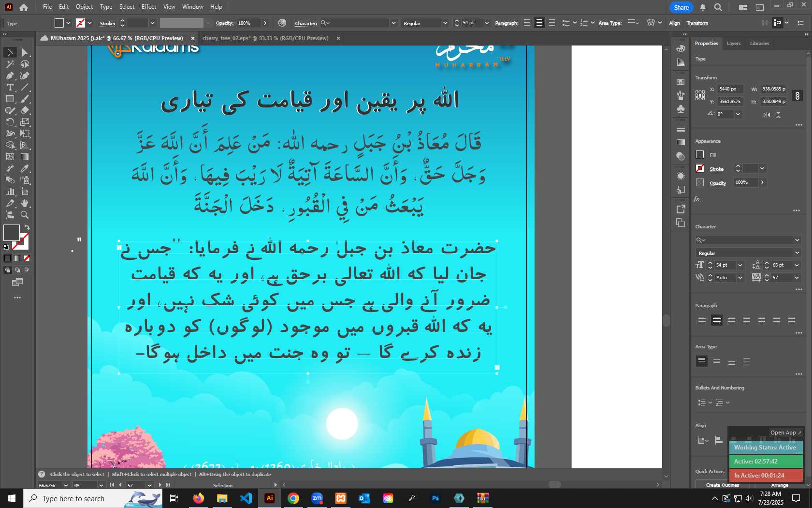Select the Direct Selection tool
This screenshot has width=812, height=508.
(25, 52)
